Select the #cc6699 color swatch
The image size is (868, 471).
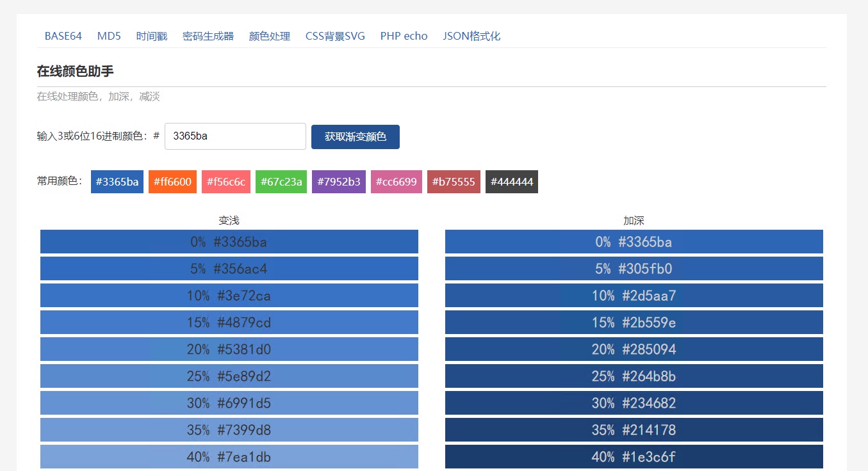point(396,182)
